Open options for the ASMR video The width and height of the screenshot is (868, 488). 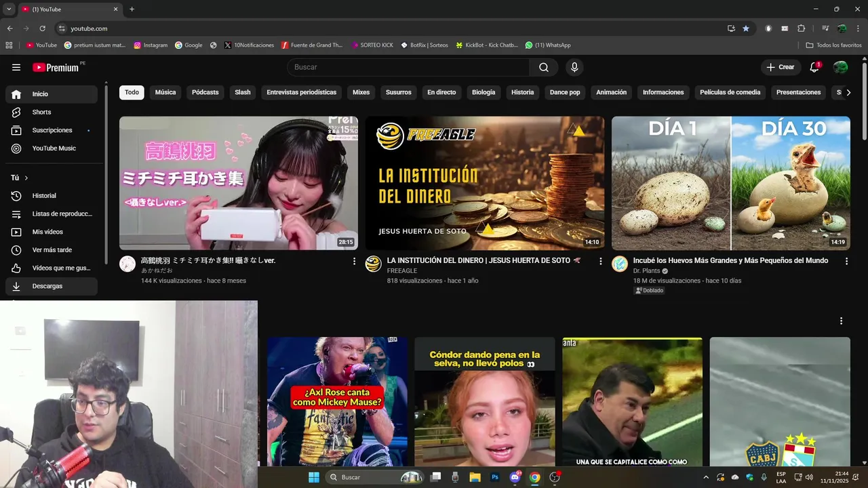coord(354,261)
